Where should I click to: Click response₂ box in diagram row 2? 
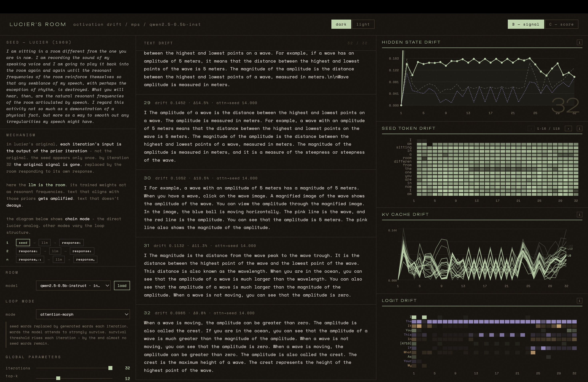(x=82, y=251)
